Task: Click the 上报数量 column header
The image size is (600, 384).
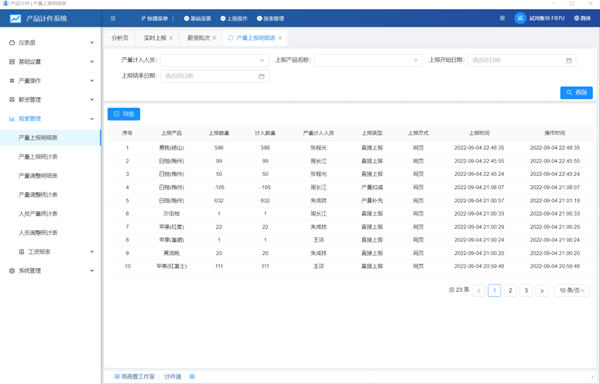Action: (x=219, y=133)
